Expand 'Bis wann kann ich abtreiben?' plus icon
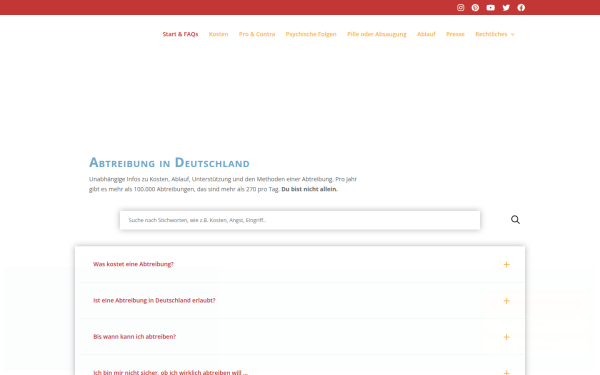The height and width of the screenshot is (375, 600). [506, 337]
